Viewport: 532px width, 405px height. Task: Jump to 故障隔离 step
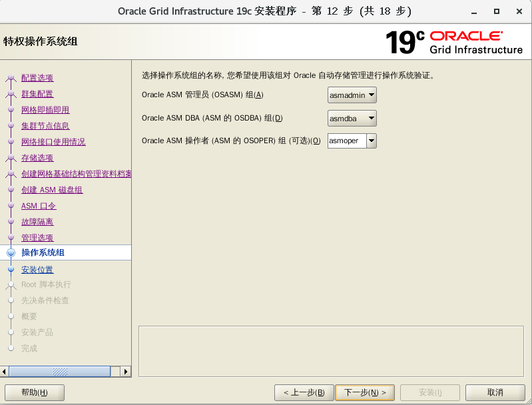click(x=37, y=222)
